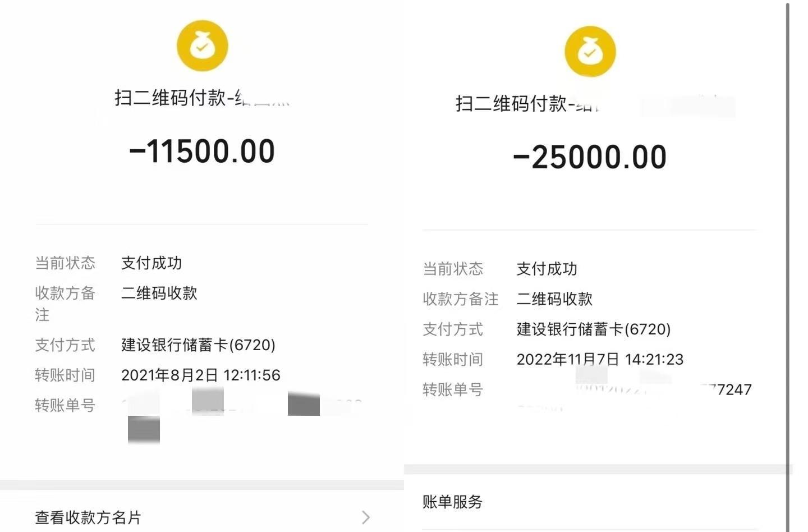
Task: Click the transfer time 2022年11月7日 14:21:23
Action: click(x=599, y=359)
